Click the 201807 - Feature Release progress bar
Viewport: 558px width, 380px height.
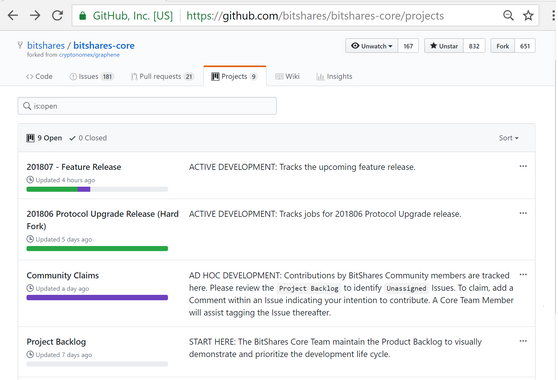(97, 189)
